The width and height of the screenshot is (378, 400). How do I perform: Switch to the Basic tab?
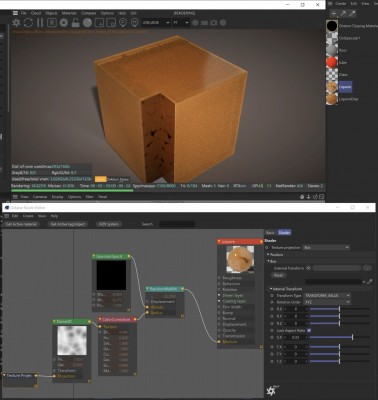click(270, 232)
